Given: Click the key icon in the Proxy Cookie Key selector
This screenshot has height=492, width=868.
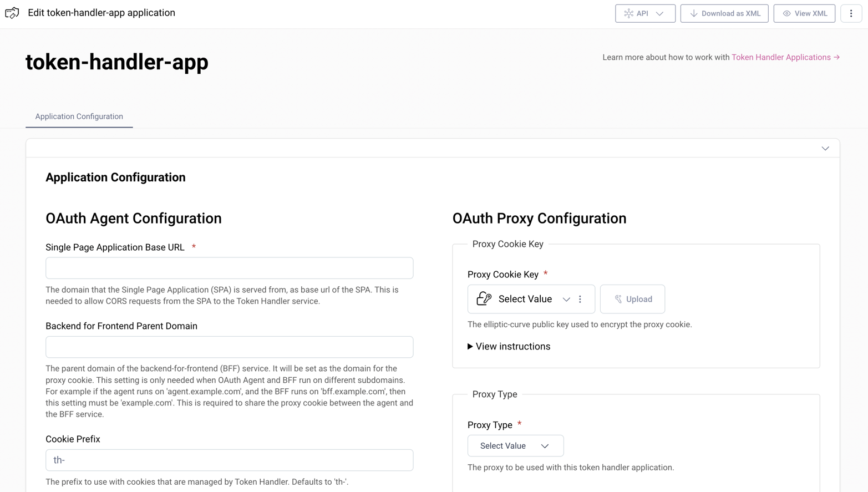Looking at the screenshot, I should point(483,298).
